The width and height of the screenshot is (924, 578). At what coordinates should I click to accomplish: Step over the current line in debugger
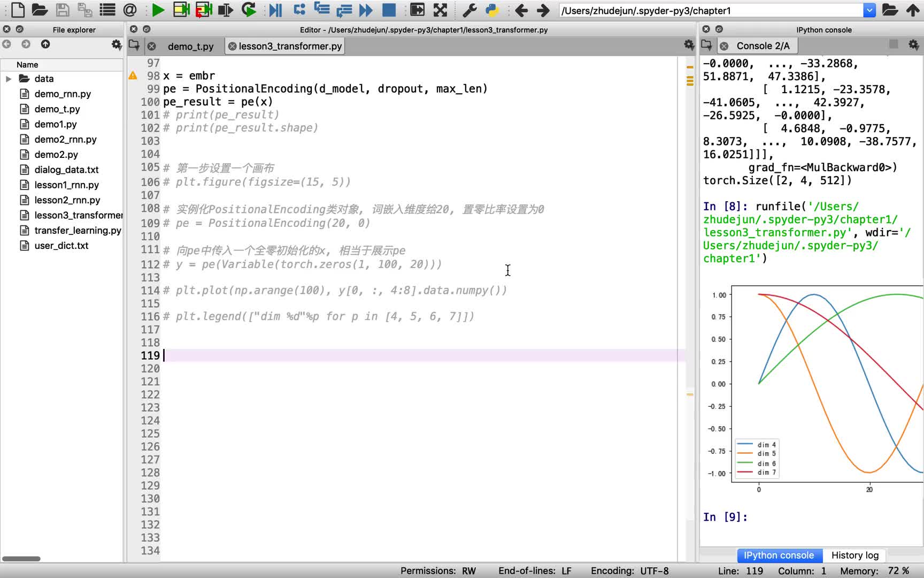click(299, 10)
